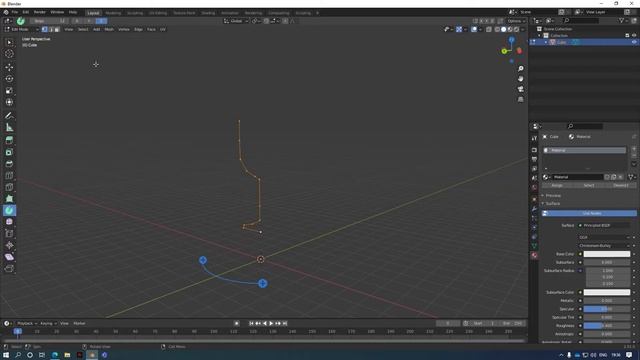This screenshot has width=640, height=360.
Task: Open the Object Data properties tab icon
Action: 534,246
